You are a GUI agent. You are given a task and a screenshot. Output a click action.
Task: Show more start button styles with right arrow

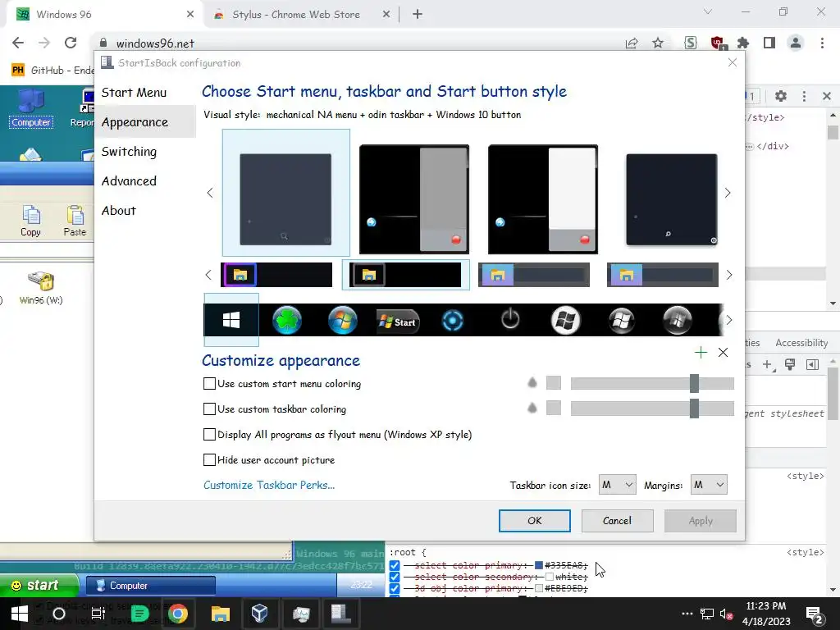[x=729, y=320]
